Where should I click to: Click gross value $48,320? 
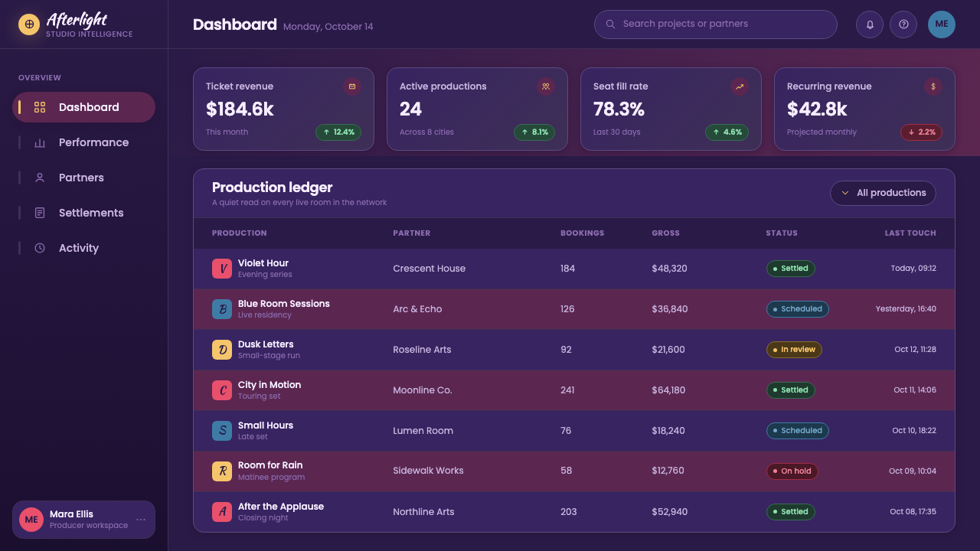click(x=670, y=269)
